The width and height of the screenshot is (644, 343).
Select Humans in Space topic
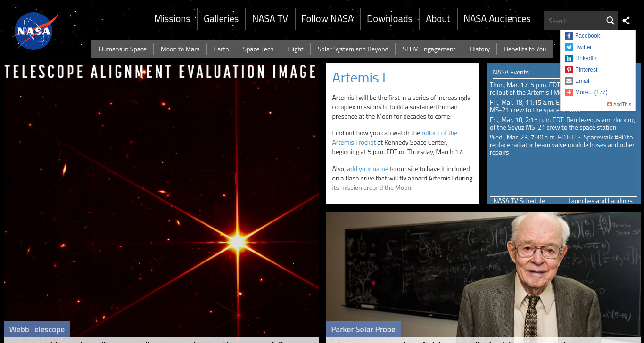(x=123, y=49)
